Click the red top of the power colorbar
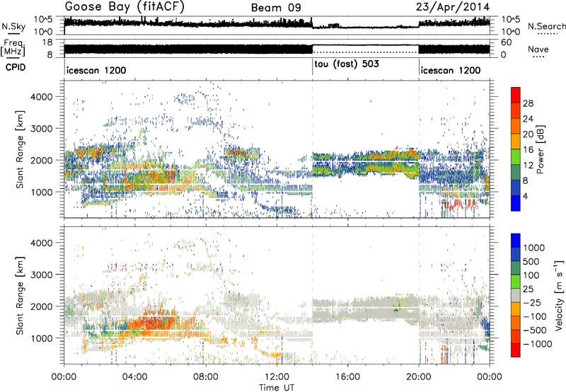566x392 pixels. click(x=516, y=95)
